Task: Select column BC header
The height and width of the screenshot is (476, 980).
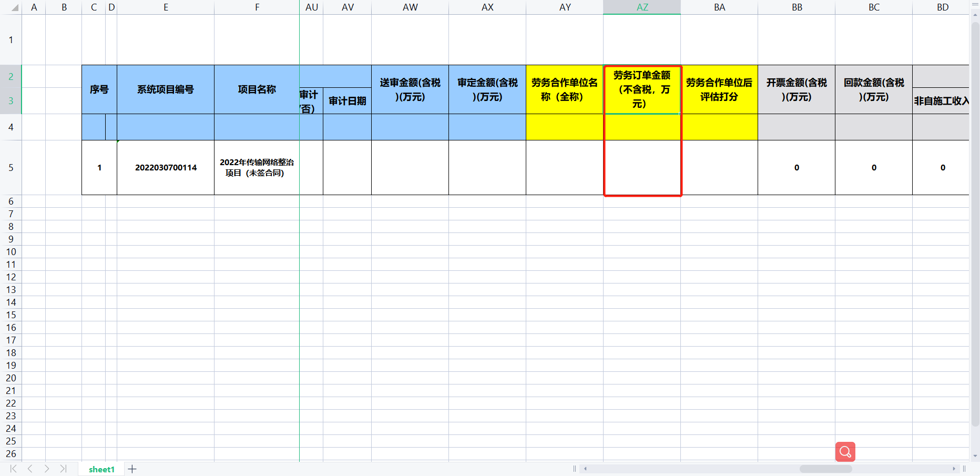Action: coord(874,7)
